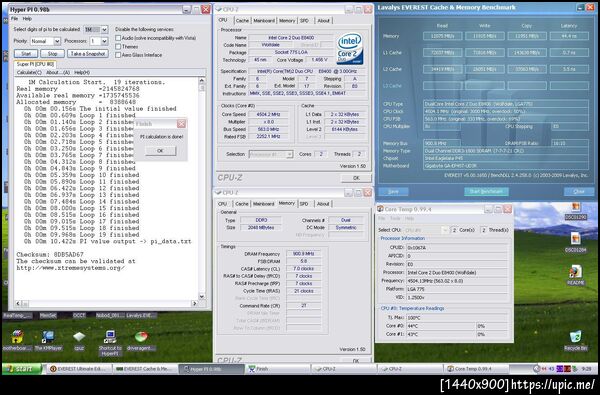Click OK in the CPU-Z processor window
Viewport: 600px width, 395px height.
(x=356, y=178)
